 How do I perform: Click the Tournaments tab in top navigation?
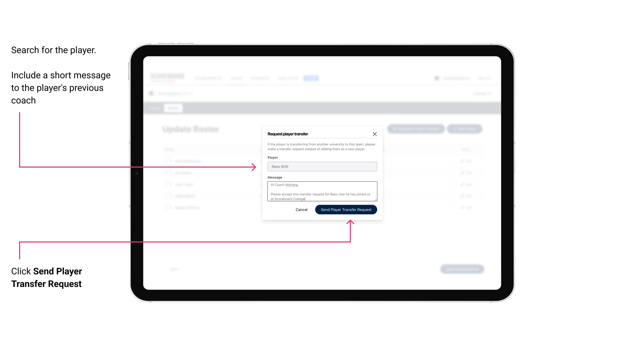point(208,78)
